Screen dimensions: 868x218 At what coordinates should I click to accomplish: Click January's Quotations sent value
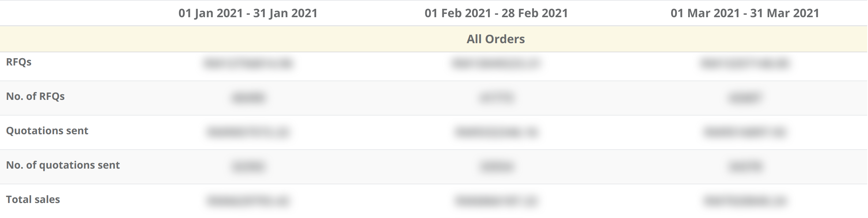tap(248, 132)
